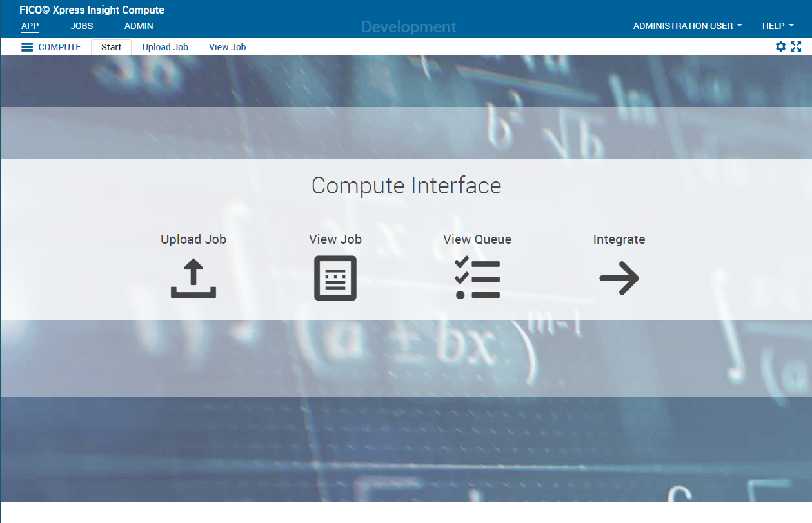Select APP in the top navigation

pyautogui.click(x=30, y=26)
